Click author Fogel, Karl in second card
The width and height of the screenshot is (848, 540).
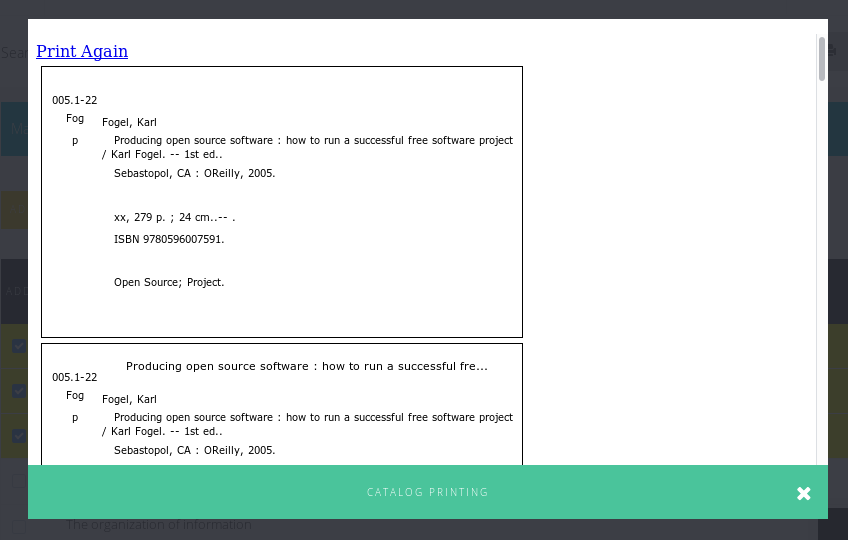(129, 399)
